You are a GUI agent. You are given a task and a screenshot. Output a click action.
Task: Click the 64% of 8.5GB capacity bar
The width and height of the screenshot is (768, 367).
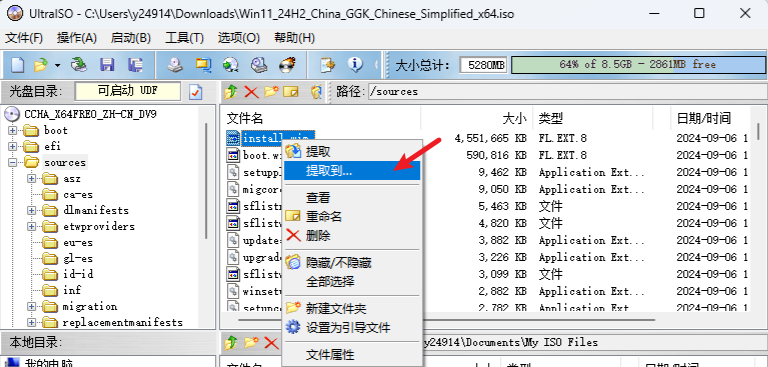pyautogui.click(x=638, y=65)
